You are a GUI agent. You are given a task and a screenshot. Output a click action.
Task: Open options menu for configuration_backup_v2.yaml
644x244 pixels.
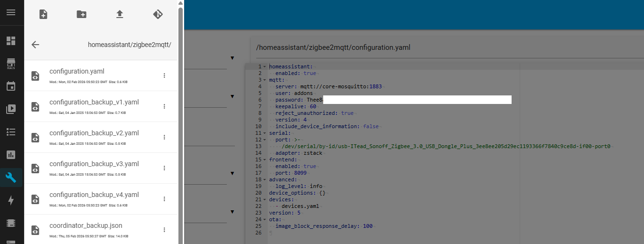coord(164,137)
